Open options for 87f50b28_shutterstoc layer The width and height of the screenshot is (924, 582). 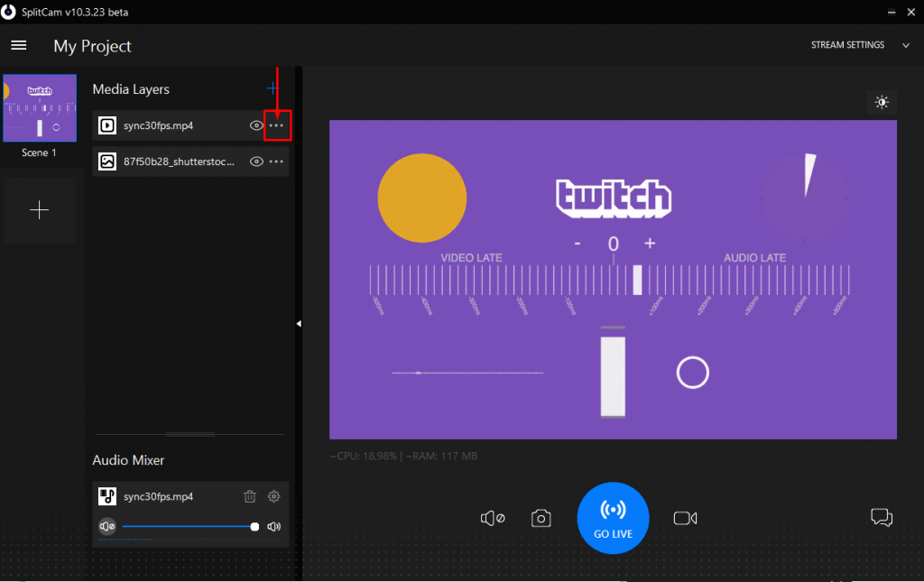[276, 162]
